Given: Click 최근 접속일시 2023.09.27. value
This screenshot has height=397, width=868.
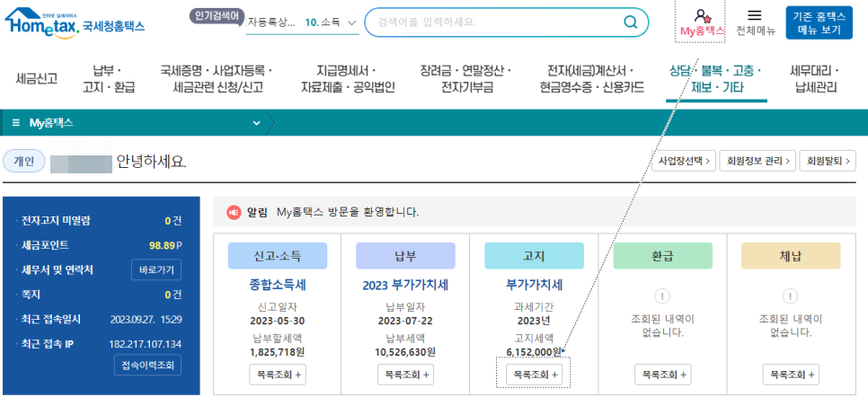Looking at the screenshot, I should 146,320.
